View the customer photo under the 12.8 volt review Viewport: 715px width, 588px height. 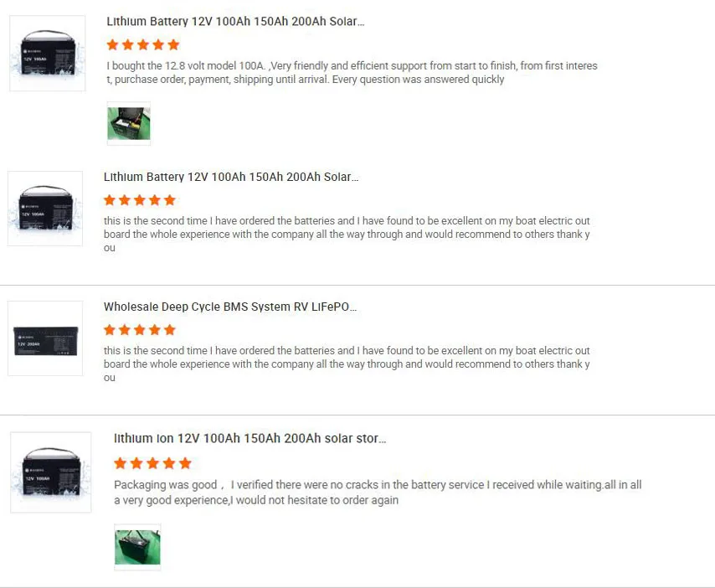click(x=129, y=123)
